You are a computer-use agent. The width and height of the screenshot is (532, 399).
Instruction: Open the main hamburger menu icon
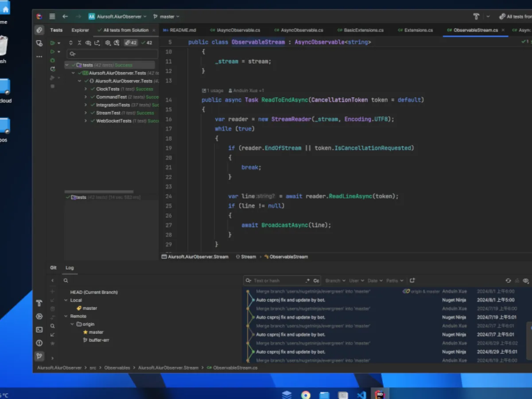tap(52, 16)
